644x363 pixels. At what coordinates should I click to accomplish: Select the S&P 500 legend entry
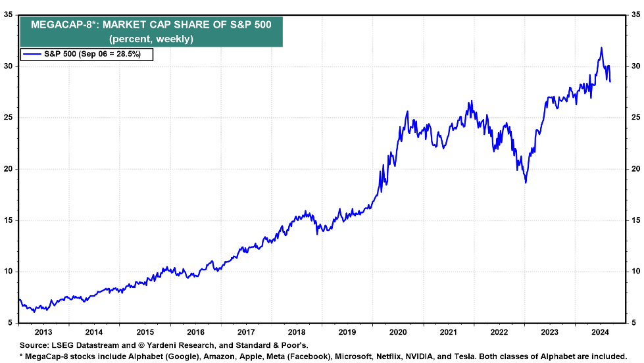[x=92, y=55]
